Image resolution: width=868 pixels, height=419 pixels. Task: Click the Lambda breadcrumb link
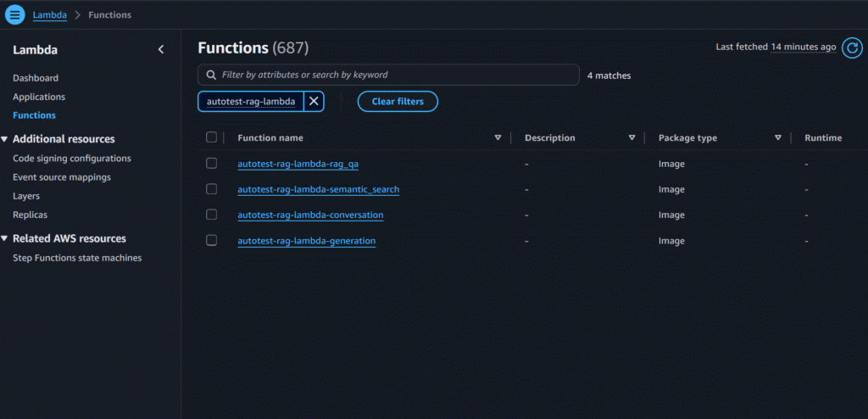coord(49,15)
